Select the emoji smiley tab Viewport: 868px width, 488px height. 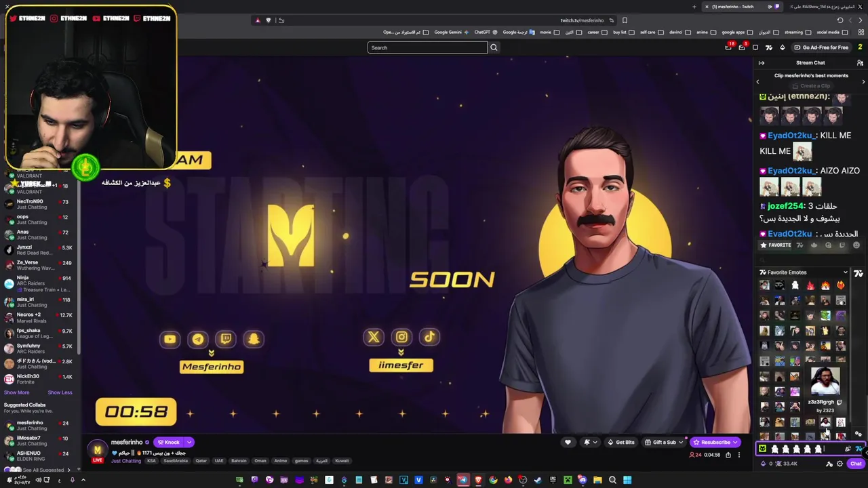[856, 245]
